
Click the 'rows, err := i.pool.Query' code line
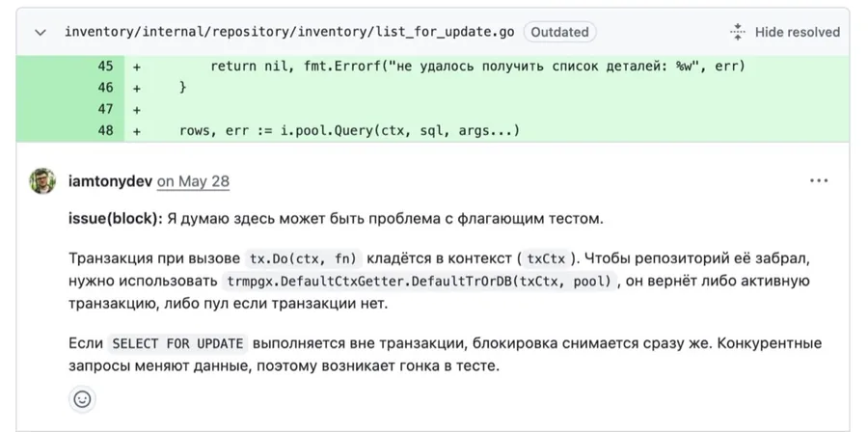(x=349, y=131)
